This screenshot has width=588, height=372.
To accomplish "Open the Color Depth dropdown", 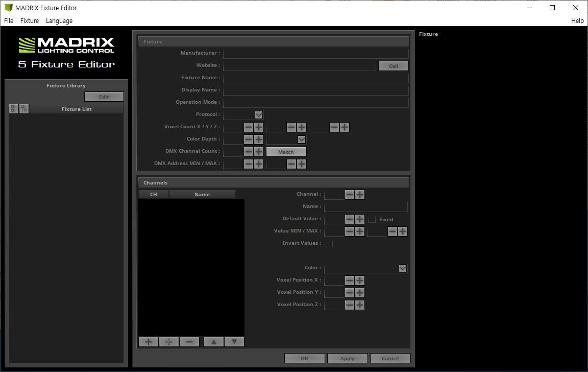I will [302, 139].
